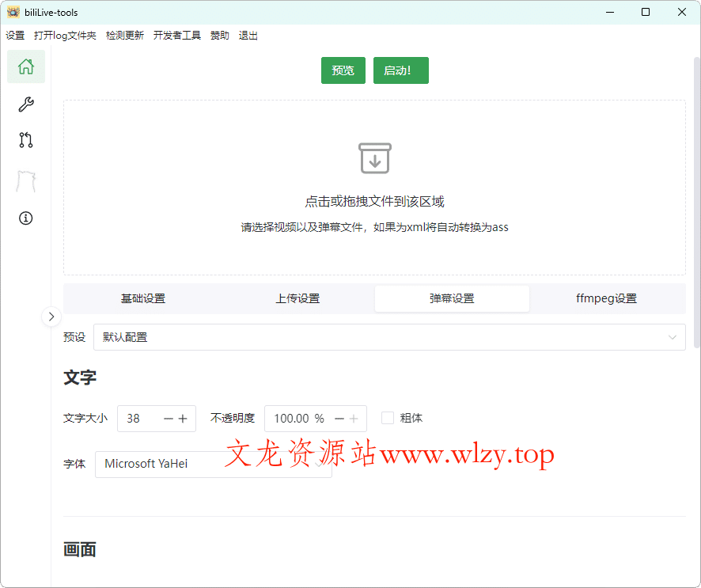
Task: Decrease 不透明度 with the minus control
Action: [339, 418]
